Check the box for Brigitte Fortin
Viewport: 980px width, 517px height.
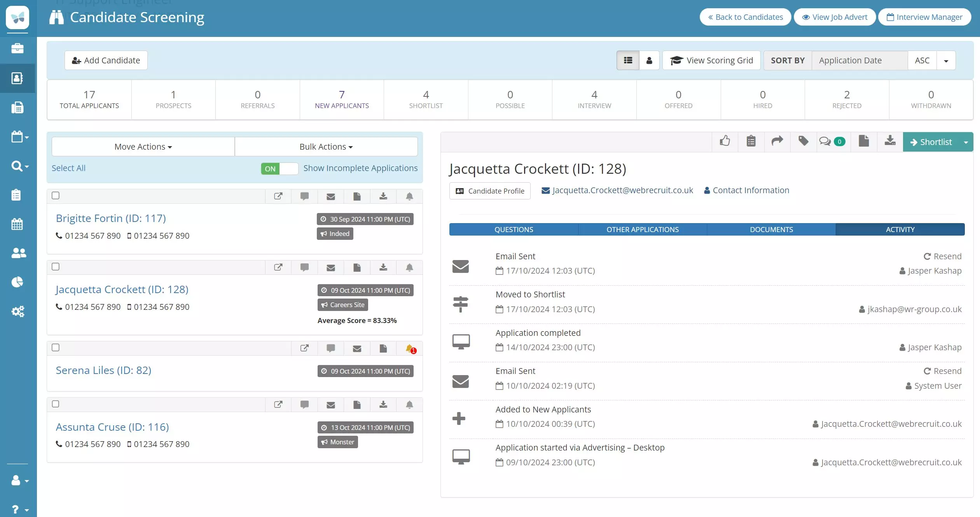tap(56, 196)
